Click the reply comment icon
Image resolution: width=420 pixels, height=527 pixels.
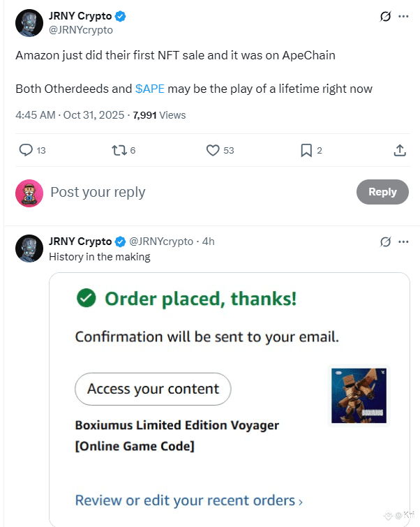click(26, 150)
